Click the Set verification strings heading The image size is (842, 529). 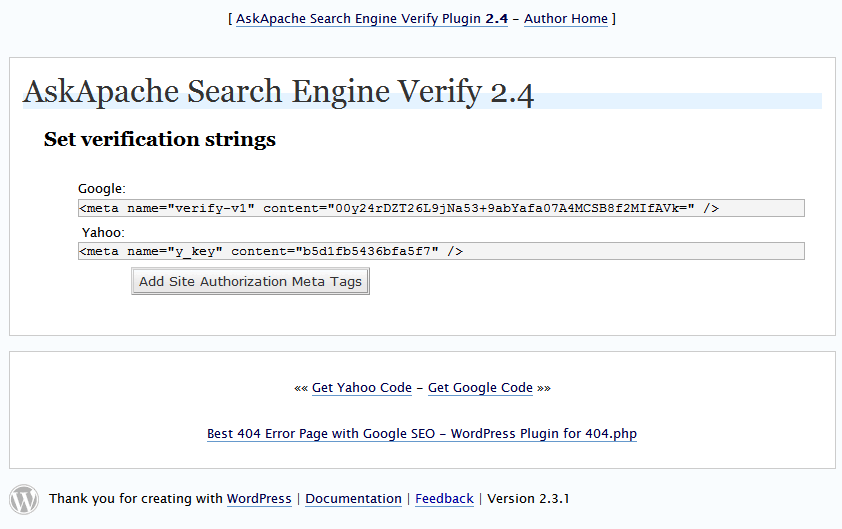[x=159, y=139]
